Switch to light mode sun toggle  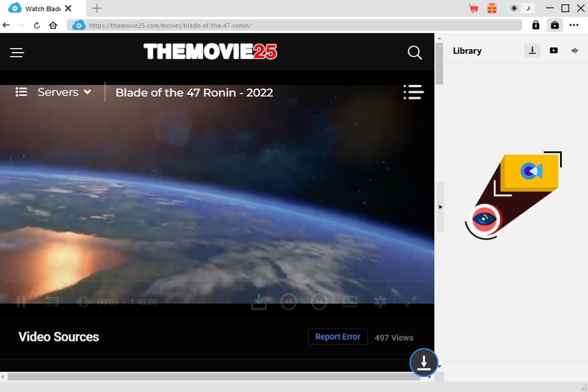pos(514,9)
